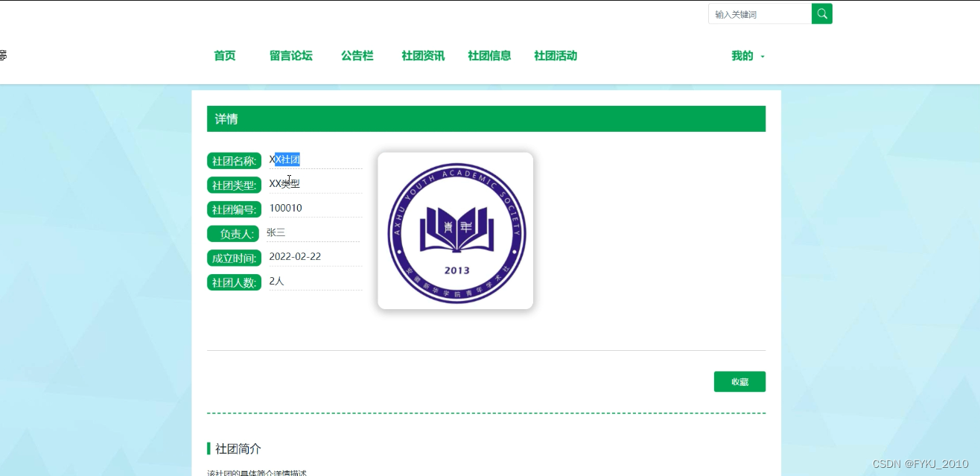980x476 pixels.
Task: Select the member count 2人
Action: pyautogui.click(x=276, y=281)
